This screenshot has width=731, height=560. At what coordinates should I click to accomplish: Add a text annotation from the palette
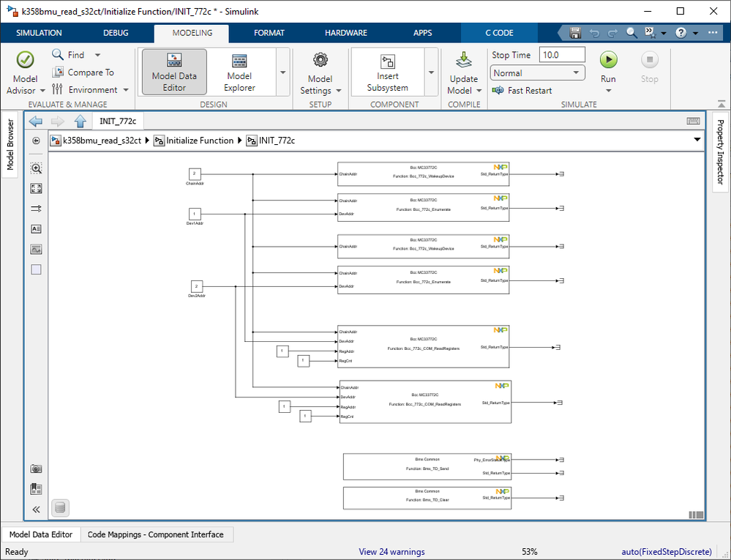[x=36, y=229]
